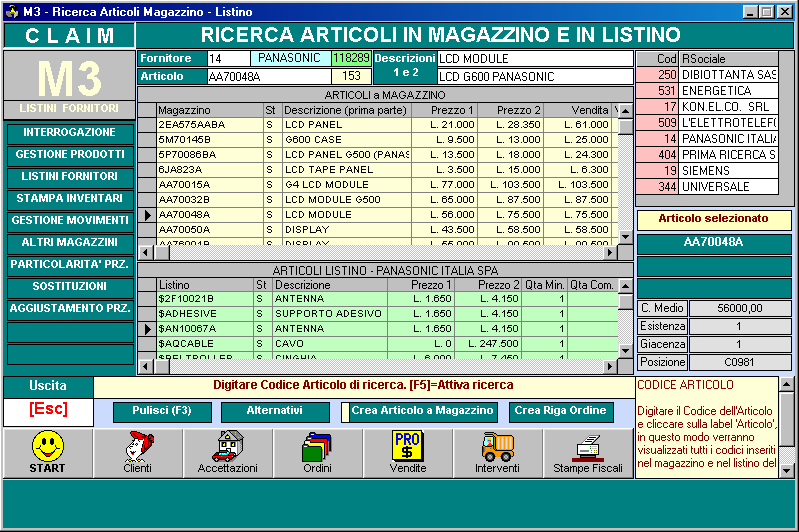The width and height of the screenshot is (799, 532).
Task: Open SOSTITUZIONI menu item
Action: 69,286
